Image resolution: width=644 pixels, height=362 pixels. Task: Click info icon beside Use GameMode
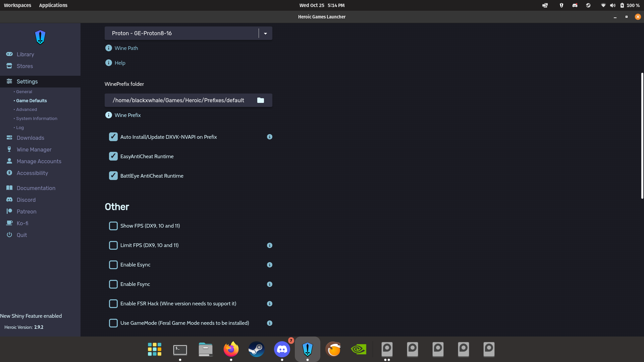(269, 323)
